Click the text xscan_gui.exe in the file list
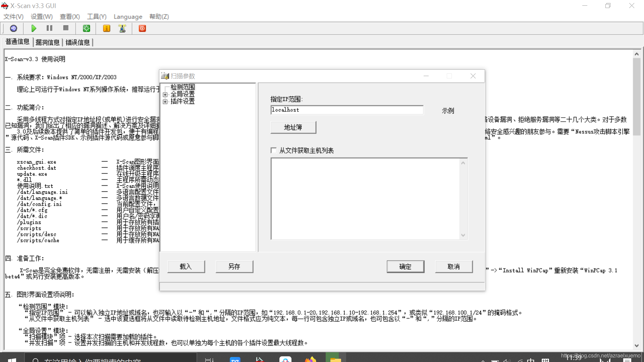 click(x=37, y=162)
